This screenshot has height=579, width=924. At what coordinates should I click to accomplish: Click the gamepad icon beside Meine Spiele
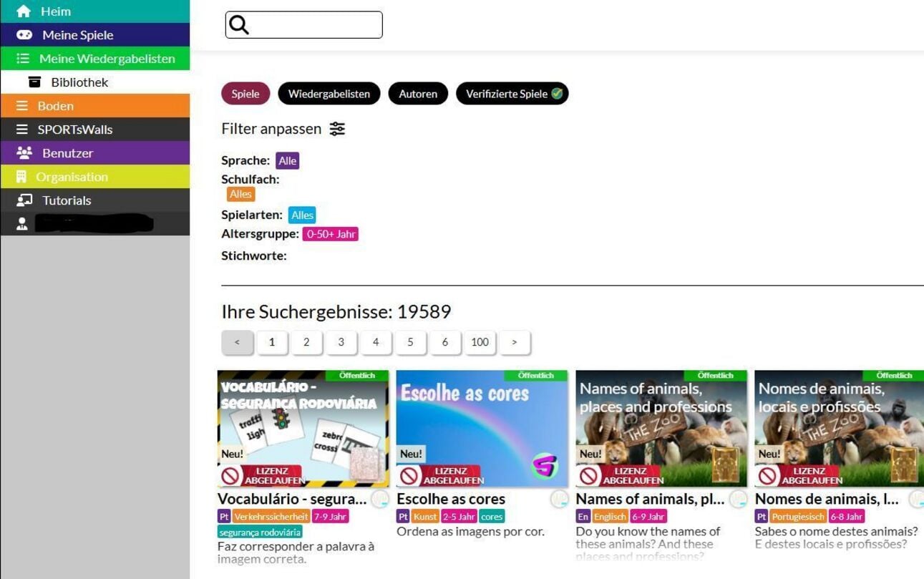pyautogui.click(x=24, y=35)
